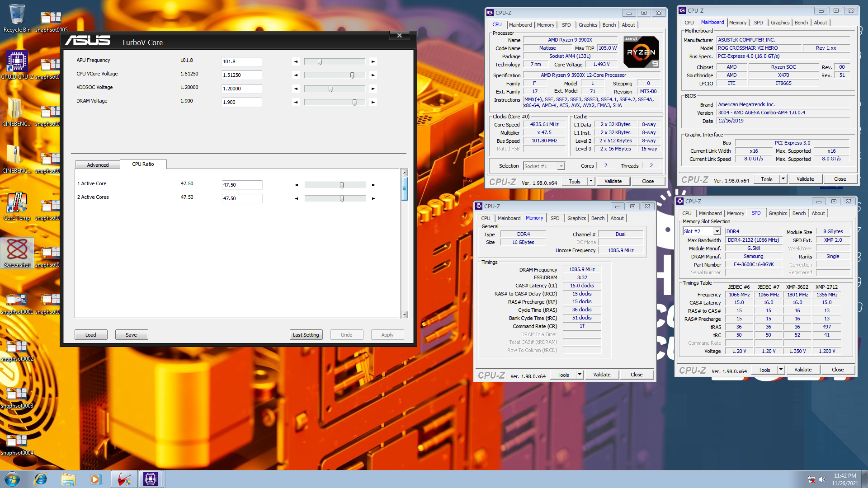Click the Save button in TurboV
868x488 pixels.
(131, 335)
